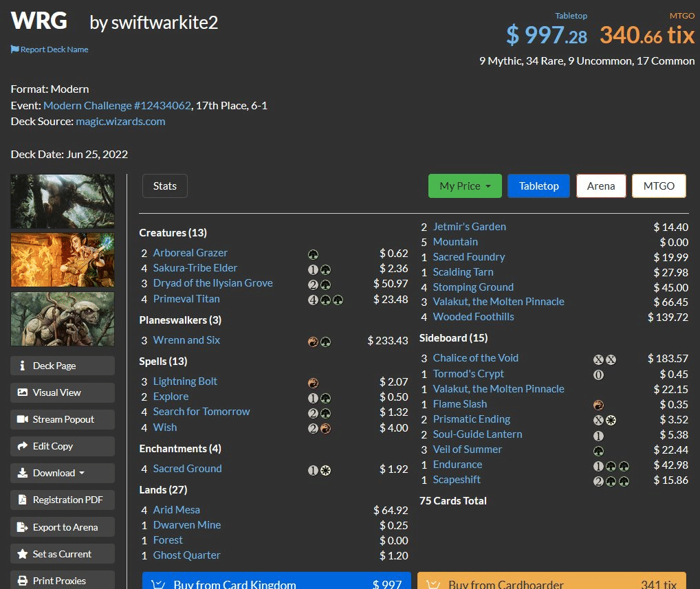
Task: Click the share arrow icon on Edit Copy
Action: (23, 446)
